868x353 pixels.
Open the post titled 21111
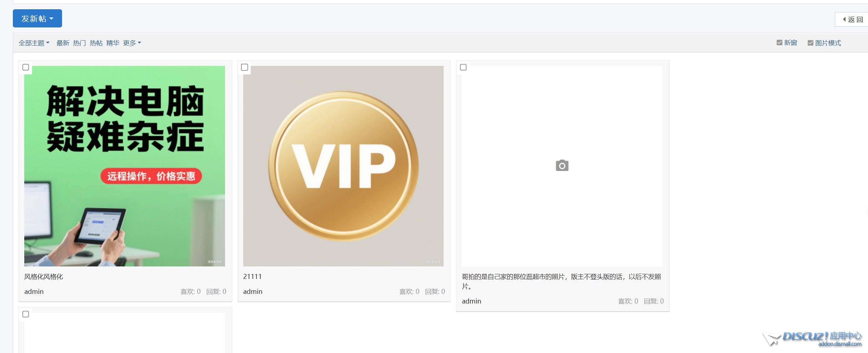pyautogui.click(x=252, y=277)
